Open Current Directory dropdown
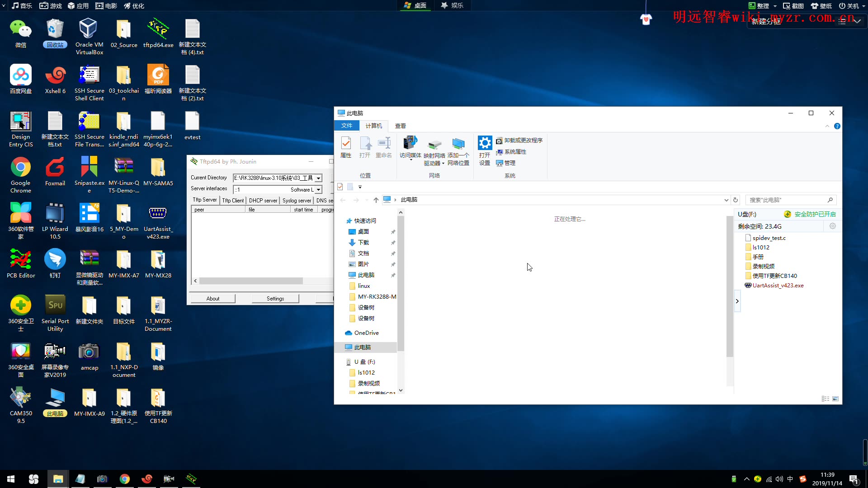The width and height of the screenshot is (868, 488). point(318,178)
